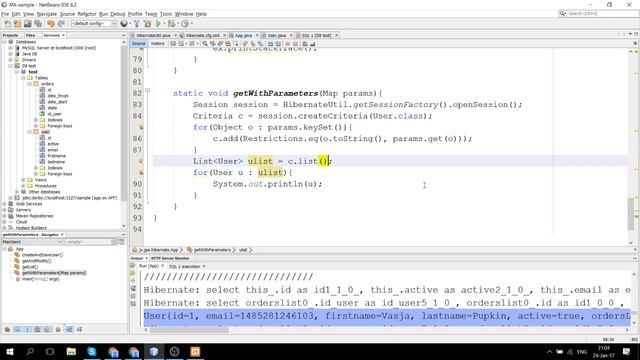
Task: Open Run Project dropdown arrow
Action: click(164, 24)
